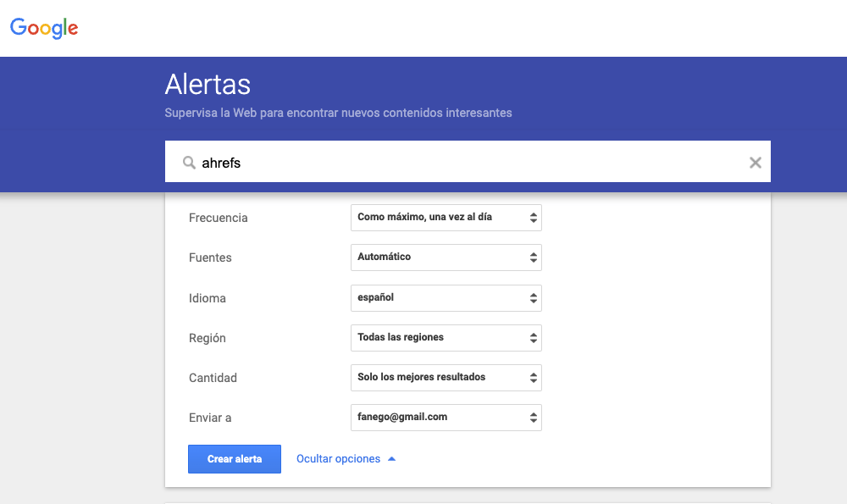Click the magnifier search icon
Image resolution: width=847 pixels, height=504 pixels.
(189, 162)
